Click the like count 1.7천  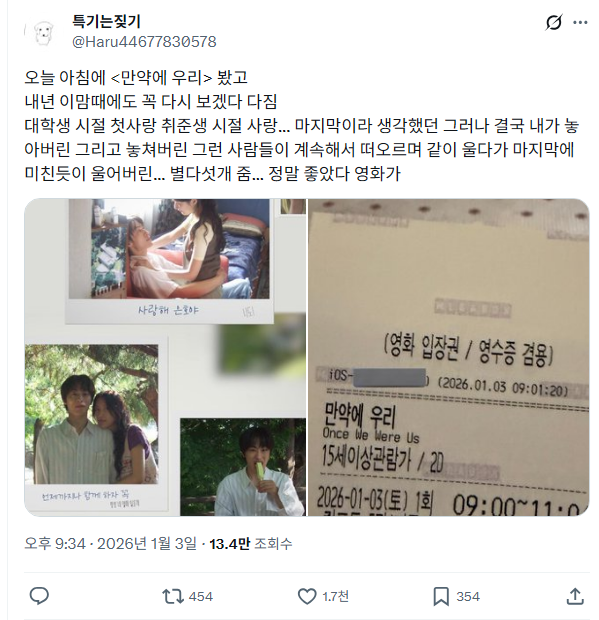click(x=335, y=596)
